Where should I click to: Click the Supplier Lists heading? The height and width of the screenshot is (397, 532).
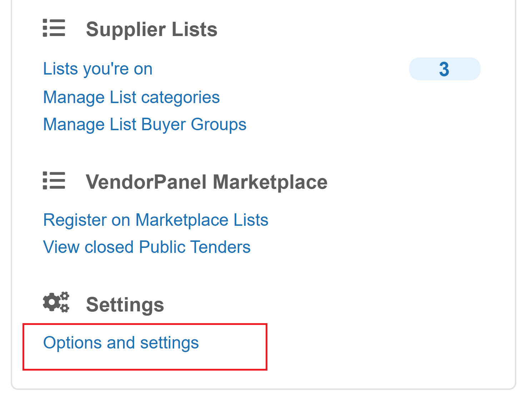(x=152, y=29)
